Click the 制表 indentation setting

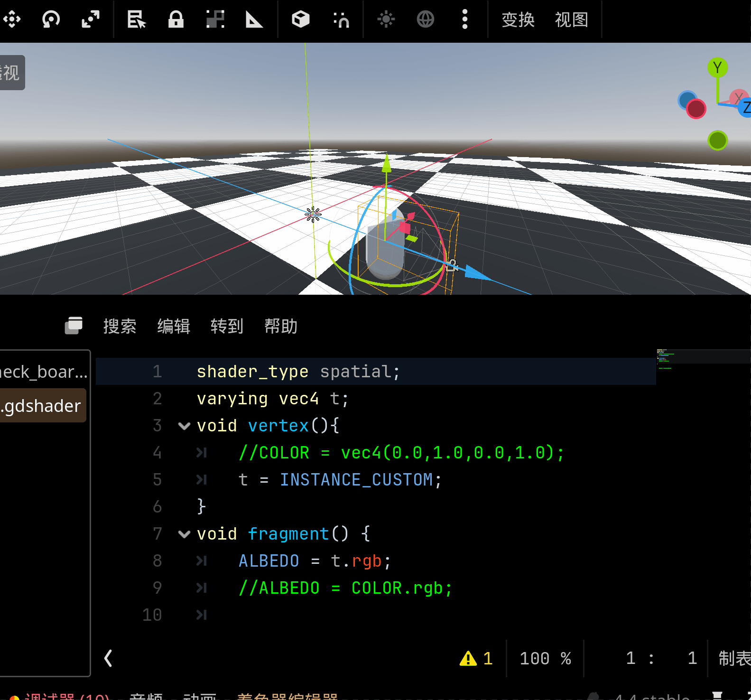734,658
